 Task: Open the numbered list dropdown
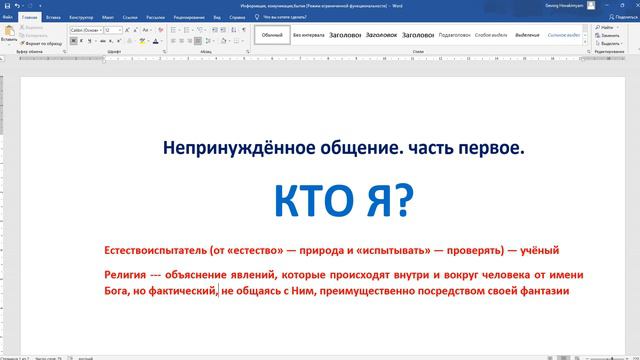(x=192, y=30)
